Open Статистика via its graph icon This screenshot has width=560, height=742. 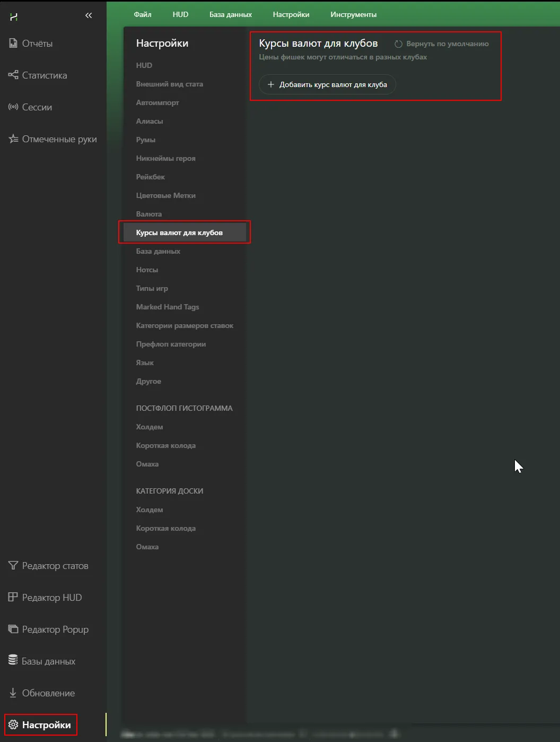coord(13,75)
